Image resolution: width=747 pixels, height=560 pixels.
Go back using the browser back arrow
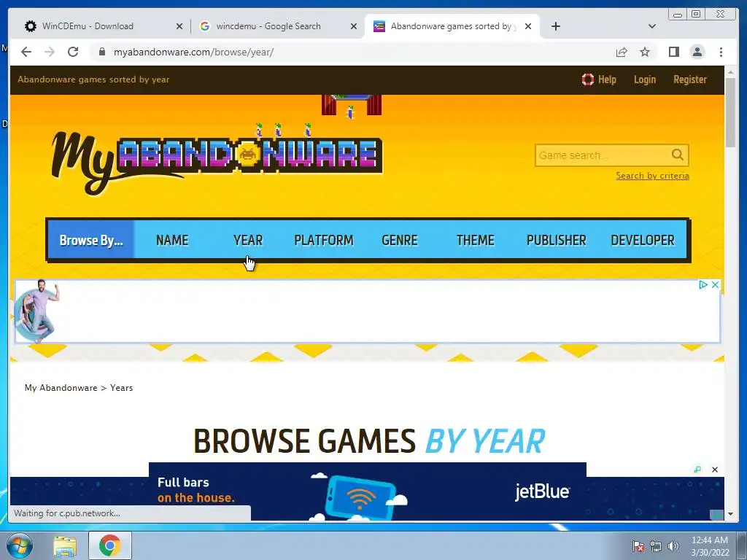26,52
